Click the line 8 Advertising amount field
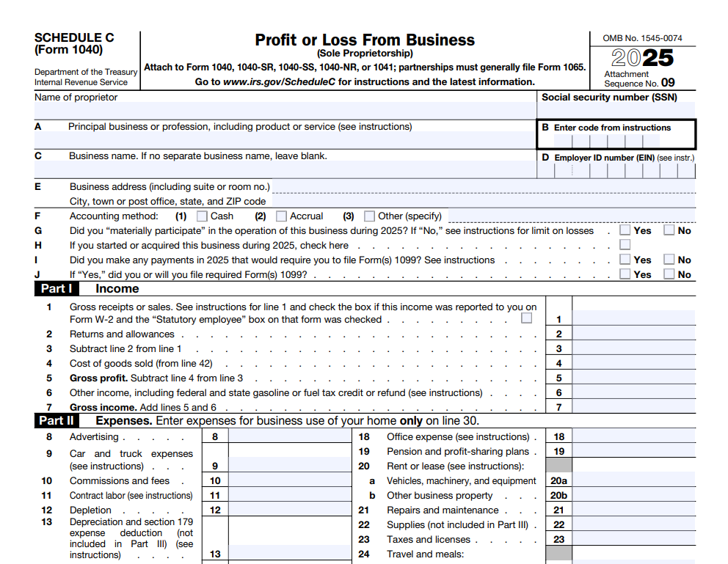The image size is (728, 564). pos(290,436)
